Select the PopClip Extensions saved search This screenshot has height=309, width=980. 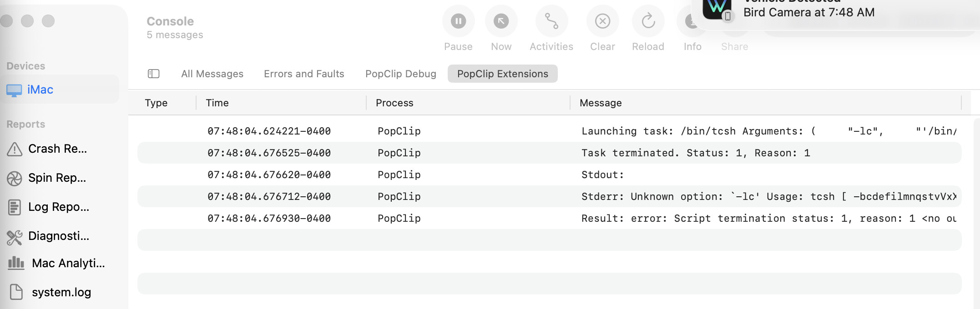coord(502,74)
